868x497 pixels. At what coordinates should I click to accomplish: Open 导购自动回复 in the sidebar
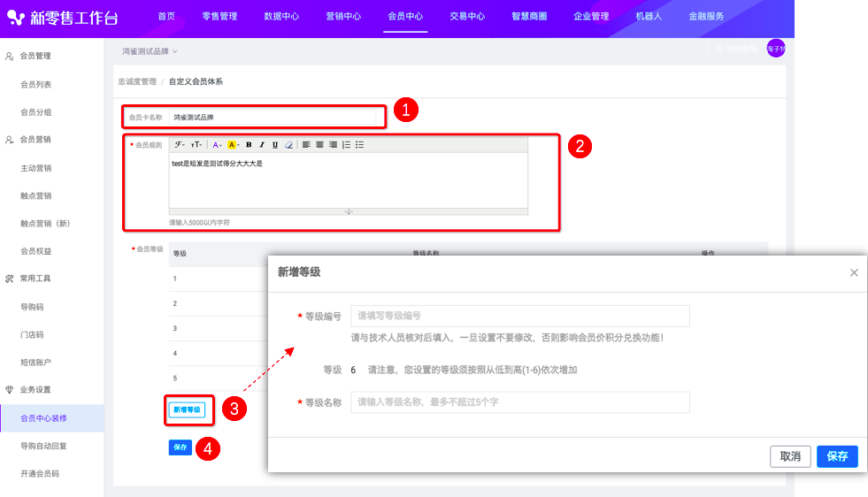pos(43,446)
